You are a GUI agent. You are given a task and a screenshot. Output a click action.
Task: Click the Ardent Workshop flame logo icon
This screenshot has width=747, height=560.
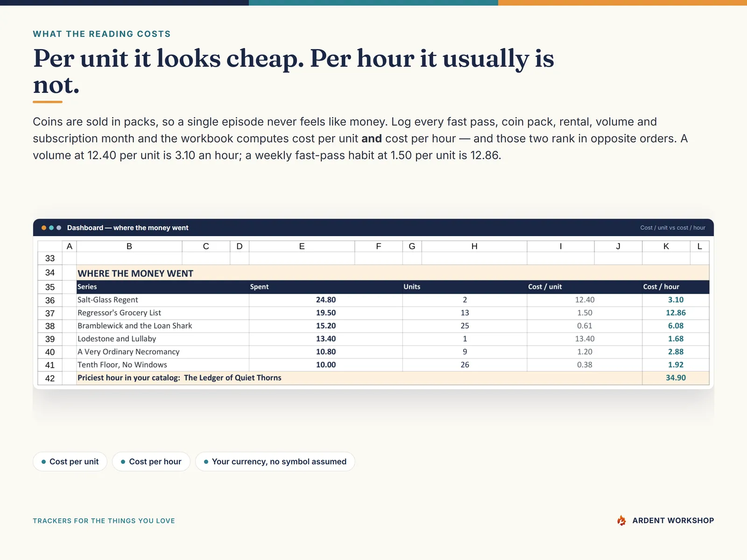pos(621,520)
